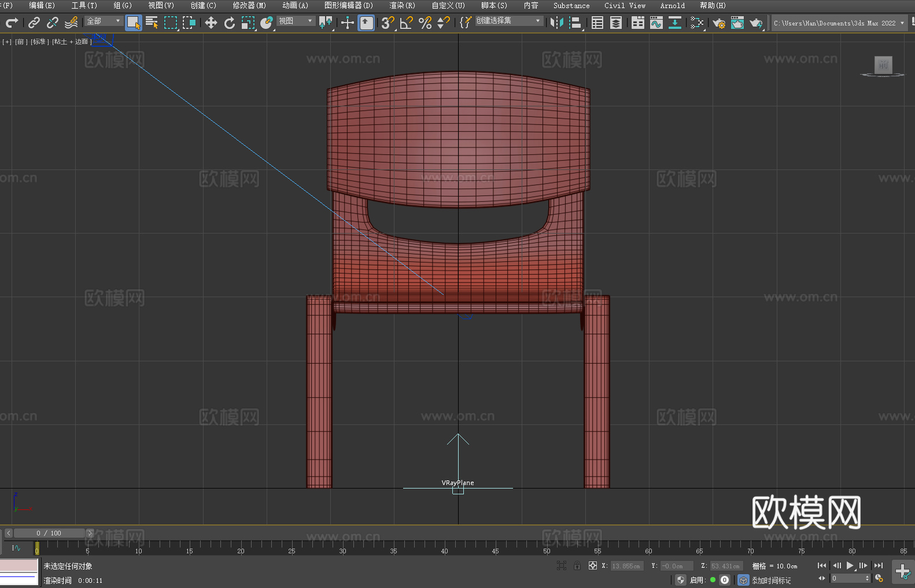915x588 pixels.
Task: Toggle keyboard shortcut override button
Action: [366, 23]
